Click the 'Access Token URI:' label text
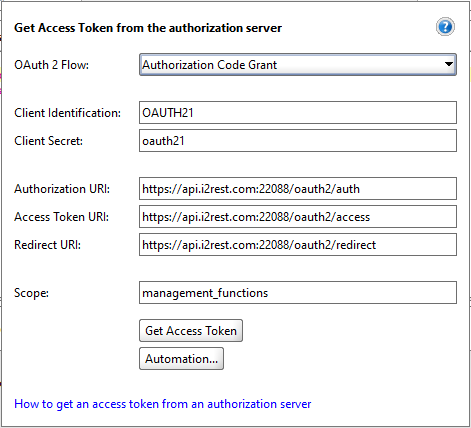 pyautogui.click(x=62, y=217)
